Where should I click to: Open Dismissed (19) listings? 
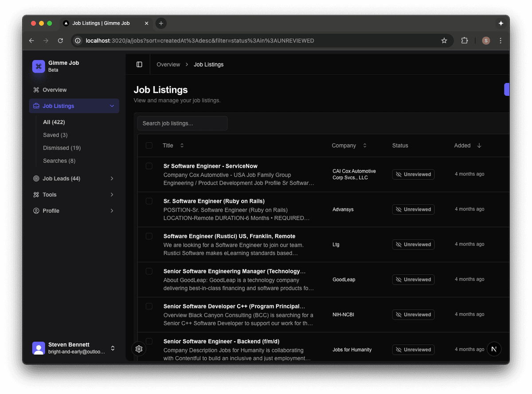(62, 148)
